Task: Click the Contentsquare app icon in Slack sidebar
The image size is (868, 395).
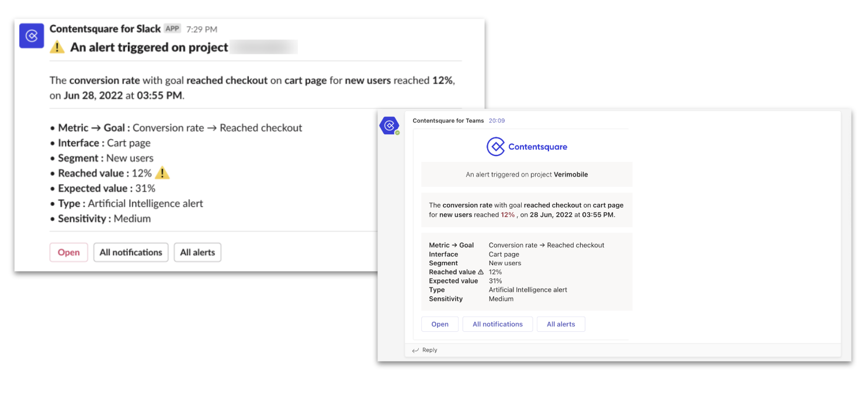Action: tap(32, 36)
